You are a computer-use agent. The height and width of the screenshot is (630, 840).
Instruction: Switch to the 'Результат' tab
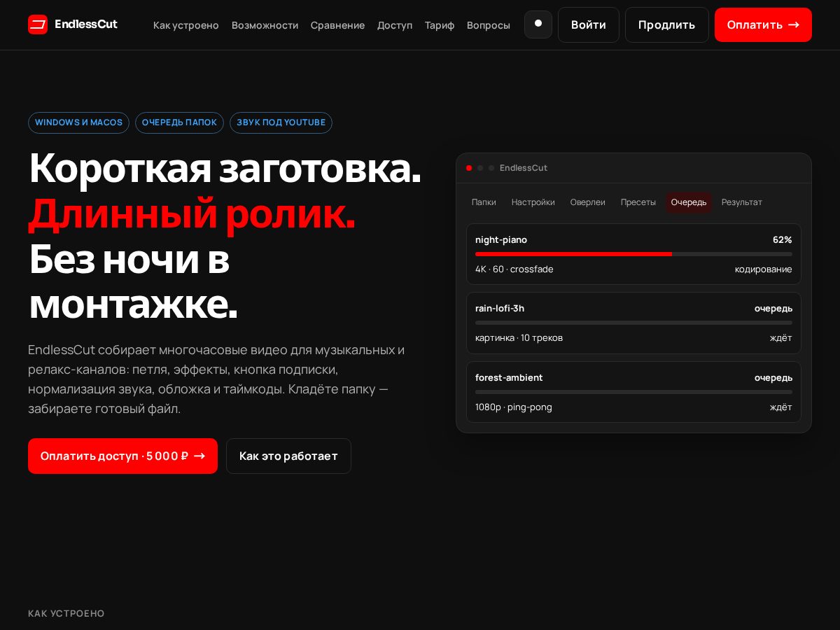coord(742,202)
